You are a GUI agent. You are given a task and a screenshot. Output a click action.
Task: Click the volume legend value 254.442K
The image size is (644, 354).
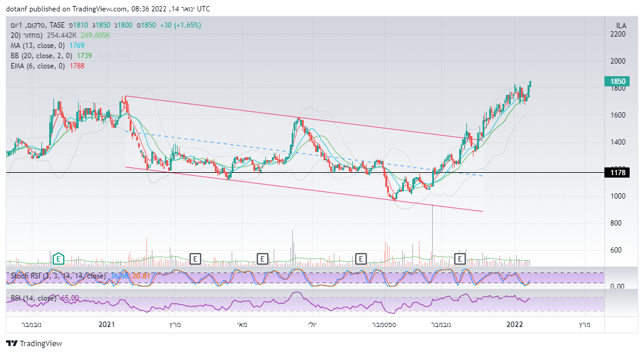click(62, 35)
